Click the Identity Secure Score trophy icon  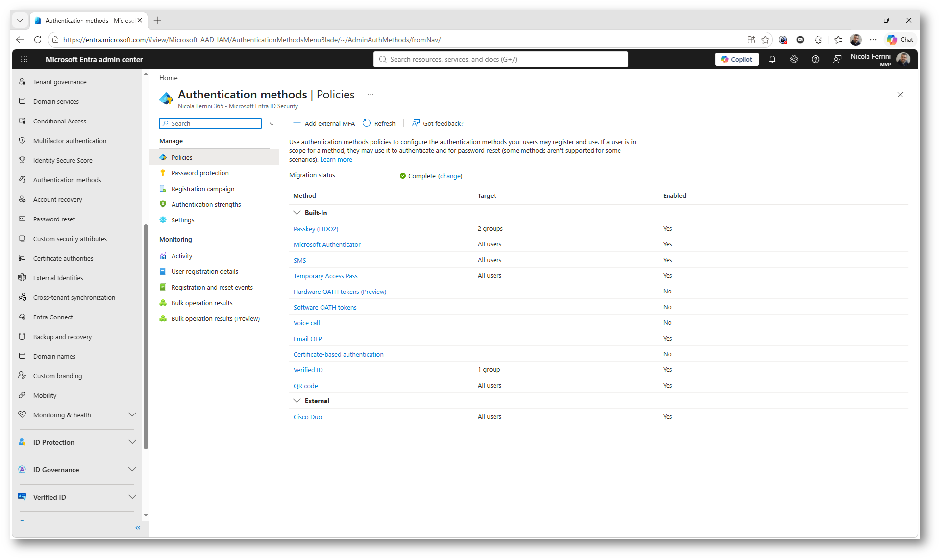(x=22, y=160)
